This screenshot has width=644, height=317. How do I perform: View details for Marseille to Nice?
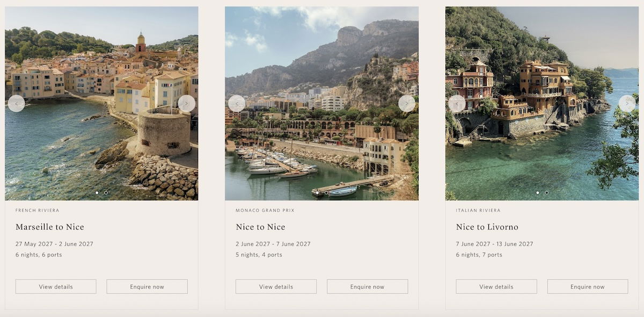[x=56, y=286]
